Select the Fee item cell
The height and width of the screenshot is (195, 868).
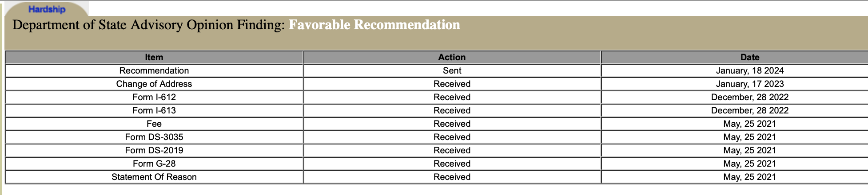pyautogui.click(x=154, y=124)
